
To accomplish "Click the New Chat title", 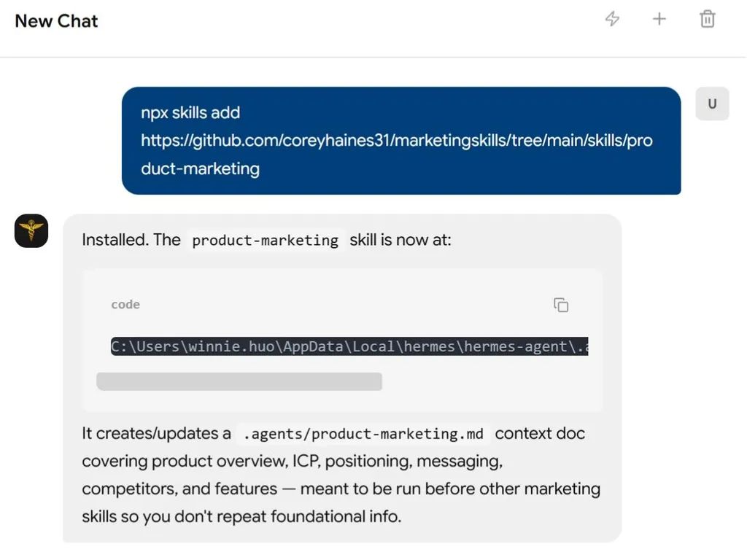I will 56,21.
